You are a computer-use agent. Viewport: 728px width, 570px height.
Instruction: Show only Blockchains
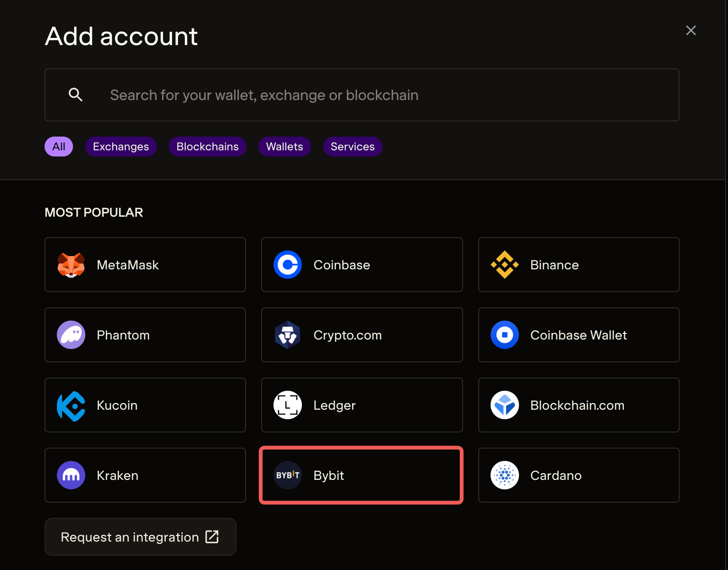pyautogui.click(x=208, y=147)
